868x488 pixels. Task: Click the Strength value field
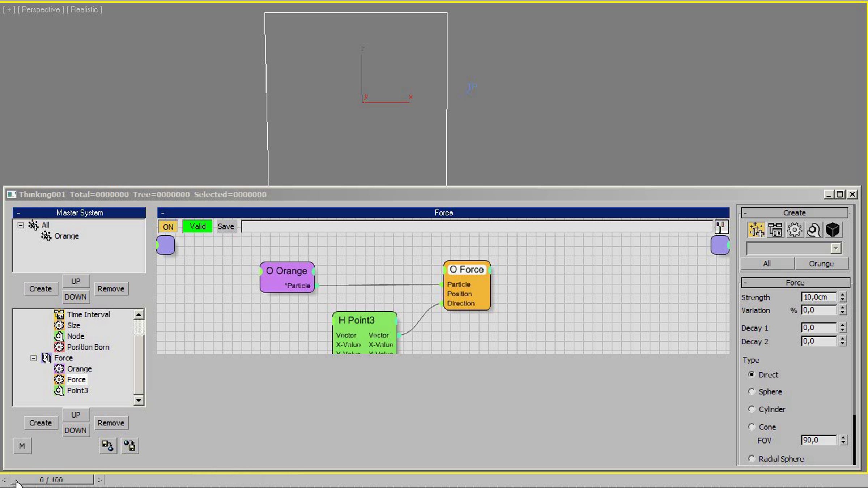coord(818,297)
